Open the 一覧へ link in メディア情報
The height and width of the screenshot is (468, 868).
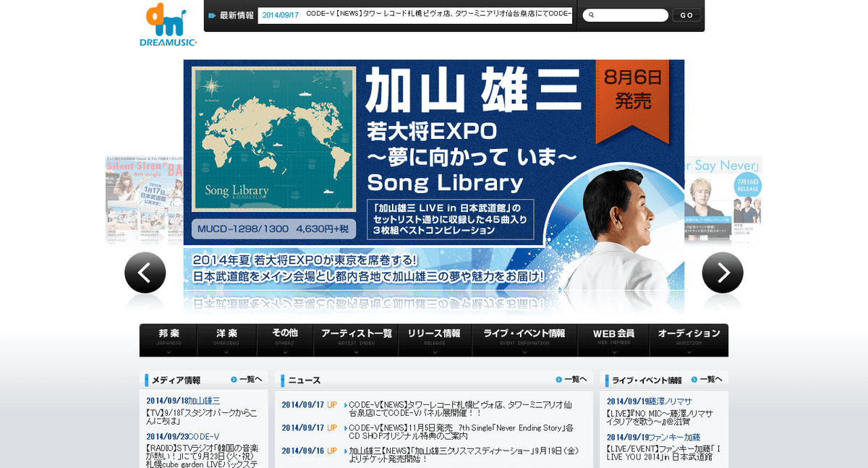pos(250,379)
